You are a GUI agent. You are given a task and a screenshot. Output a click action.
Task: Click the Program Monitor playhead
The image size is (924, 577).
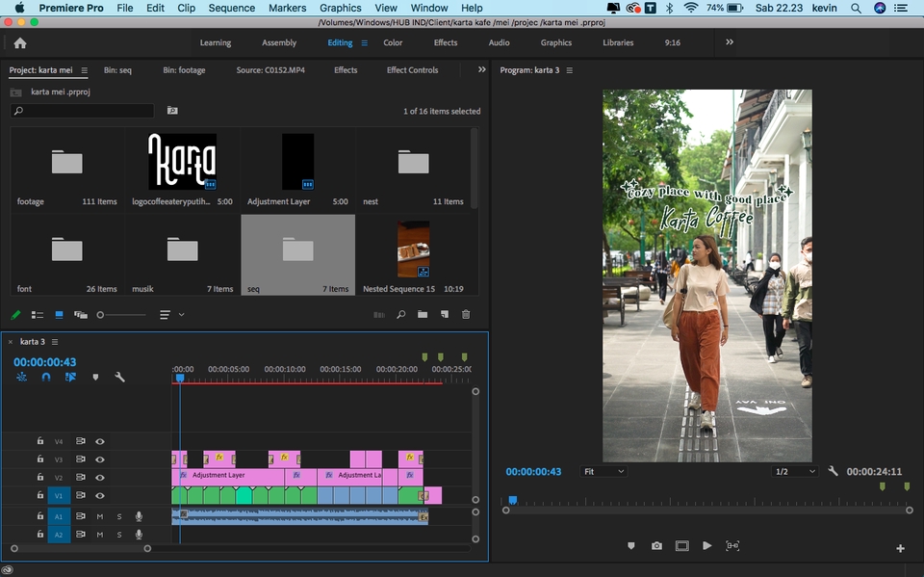click(513, 500)
